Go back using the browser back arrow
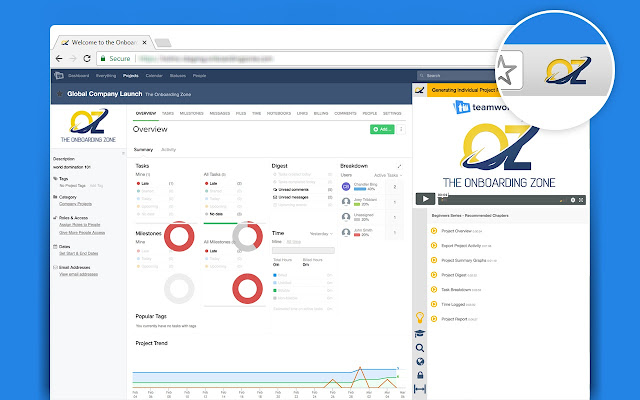 point(59,58)
